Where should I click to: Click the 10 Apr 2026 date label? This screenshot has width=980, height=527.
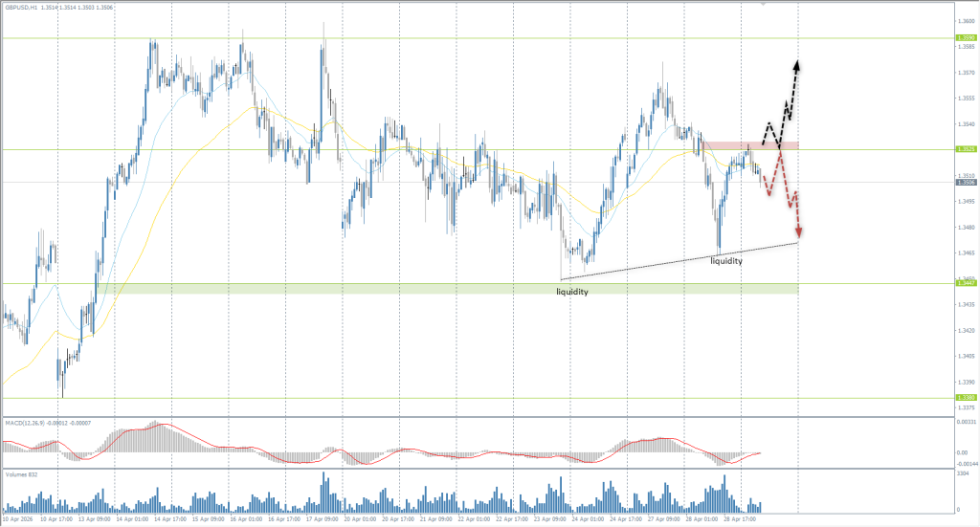pyautogui.click(x=18, y=519)
